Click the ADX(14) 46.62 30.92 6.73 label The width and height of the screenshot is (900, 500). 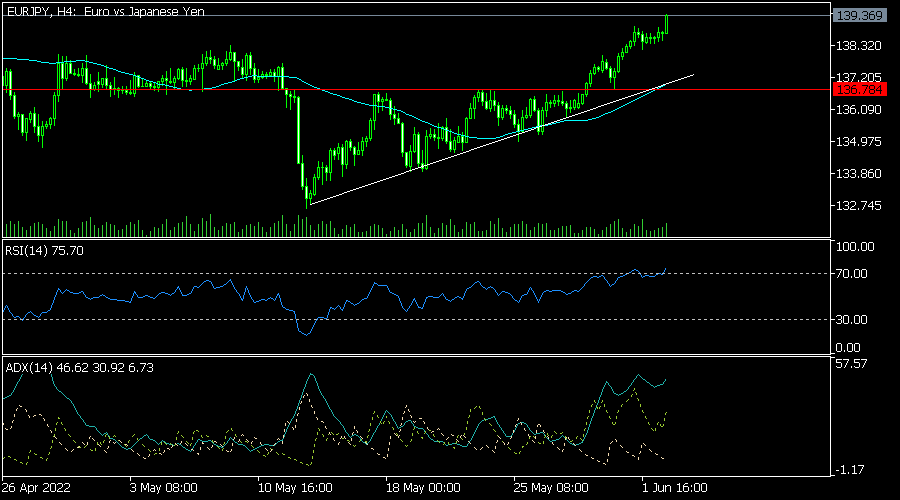pos(79,368)
